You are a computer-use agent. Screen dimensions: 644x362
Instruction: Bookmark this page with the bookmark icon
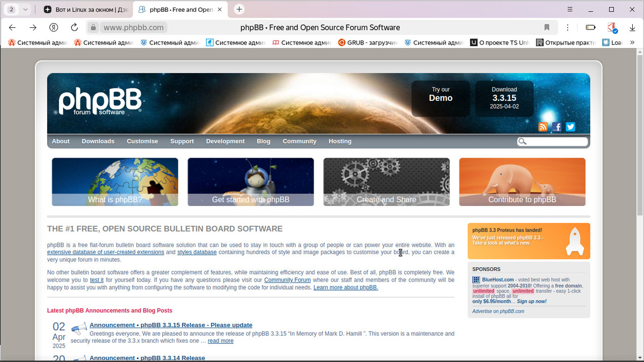pyautogui.click(x=547, y=27)
